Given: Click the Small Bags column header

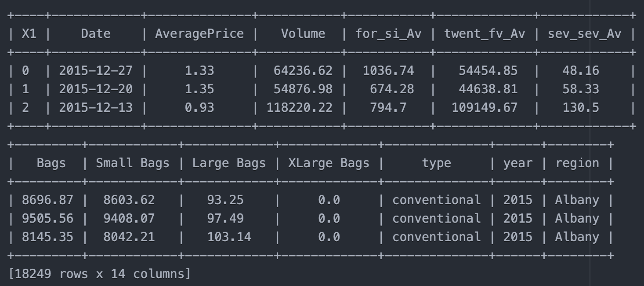Looking at the screenshot, I should (133, 163).
